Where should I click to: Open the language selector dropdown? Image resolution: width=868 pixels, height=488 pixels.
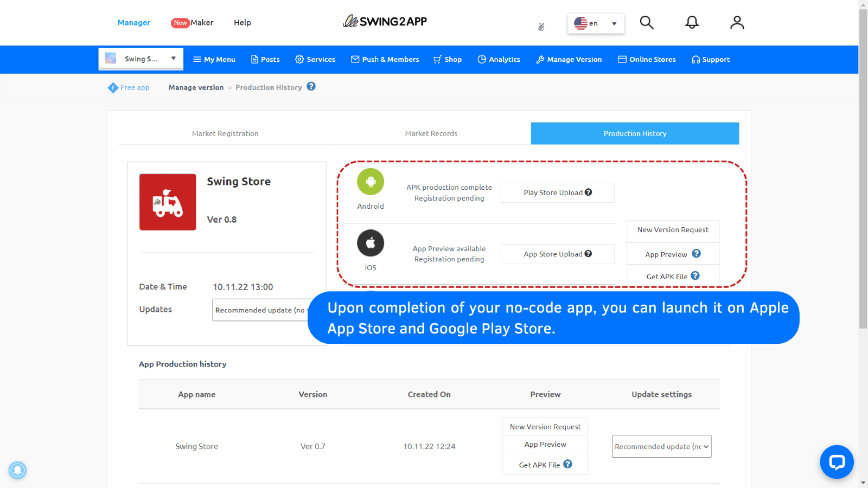pyautogui.click(x=595, y=23)
